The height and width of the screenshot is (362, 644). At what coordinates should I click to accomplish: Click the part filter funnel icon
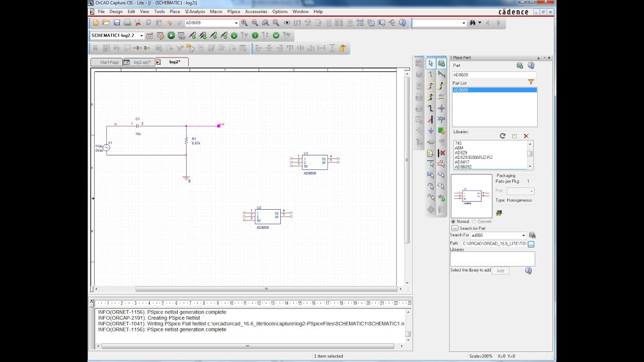click(x=531, y=82)
